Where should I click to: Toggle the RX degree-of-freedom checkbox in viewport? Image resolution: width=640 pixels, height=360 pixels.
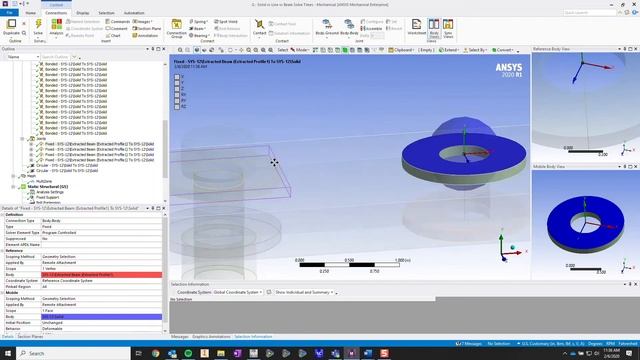177,95
